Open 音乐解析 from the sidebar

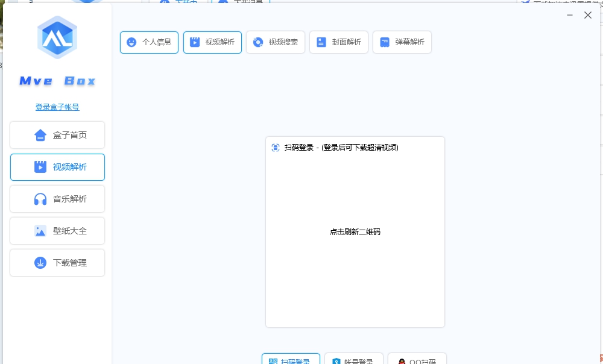[57, 199]
